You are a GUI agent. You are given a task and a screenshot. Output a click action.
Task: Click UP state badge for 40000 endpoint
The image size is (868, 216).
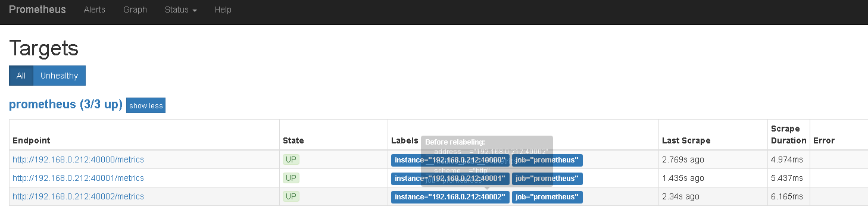291,159
